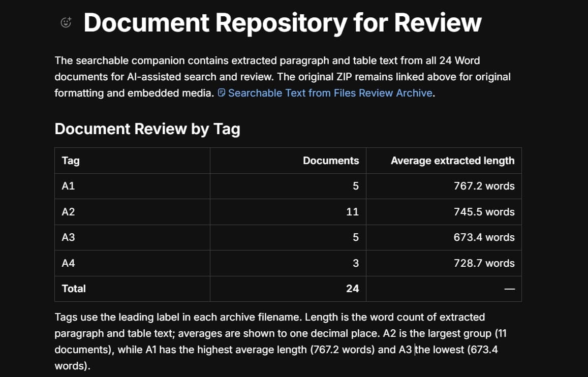This screenshot has height=377, width=588.
Task: Click the documents count 11 in the A2 row
Action: click(288, 212)
